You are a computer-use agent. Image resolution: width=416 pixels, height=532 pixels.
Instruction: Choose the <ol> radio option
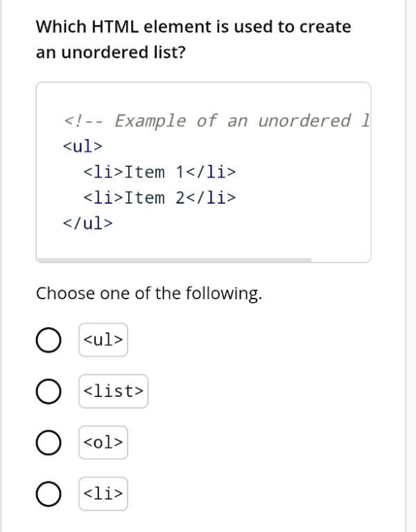click(47, 442)
